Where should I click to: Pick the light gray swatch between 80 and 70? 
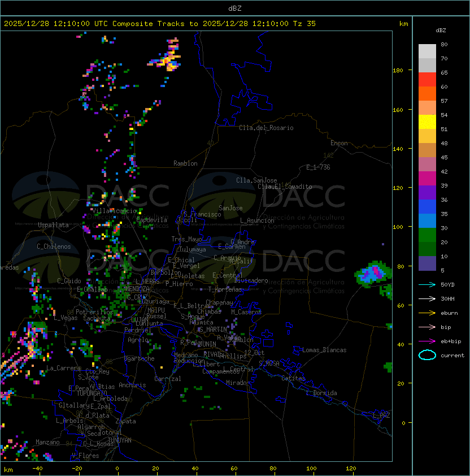pos(427,51)
